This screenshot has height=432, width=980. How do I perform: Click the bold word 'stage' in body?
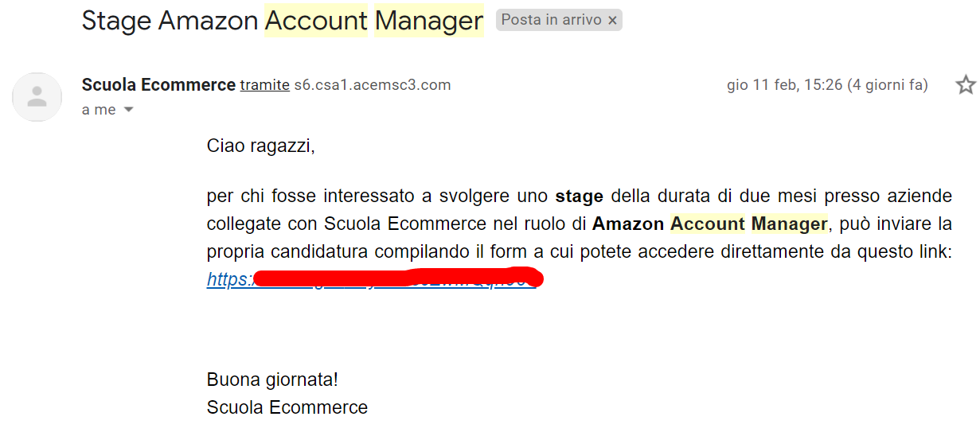(x=579, y=196)
